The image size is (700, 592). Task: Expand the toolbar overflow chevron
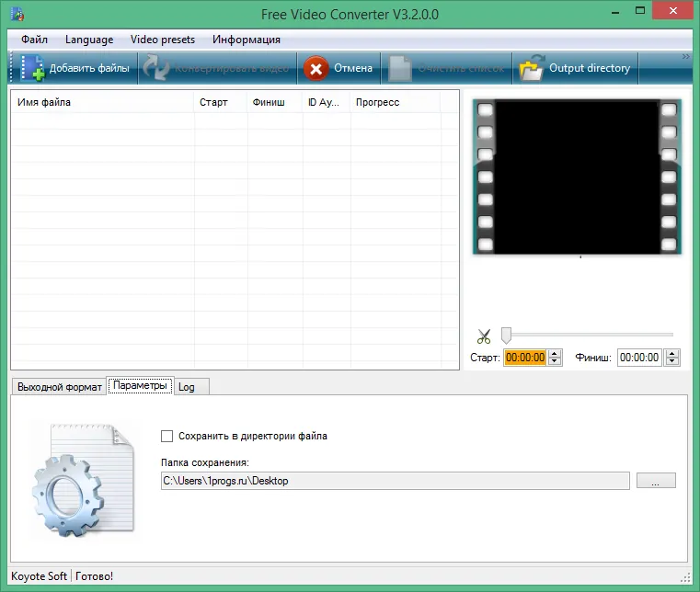(x=685, y=57)
